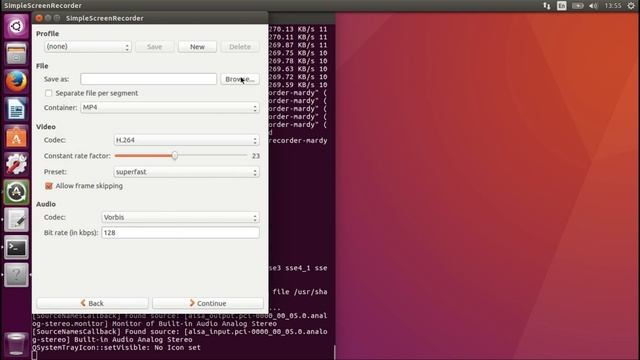Click the audio Bit rate field showing 128
This screenshot has width=640, height=360.
tap(180, 233)
